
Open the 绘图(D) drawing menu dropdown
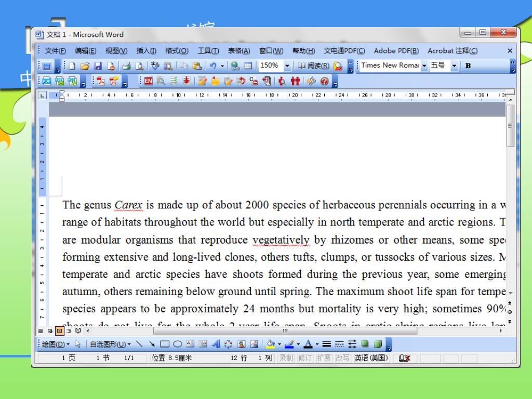point(55,344)
